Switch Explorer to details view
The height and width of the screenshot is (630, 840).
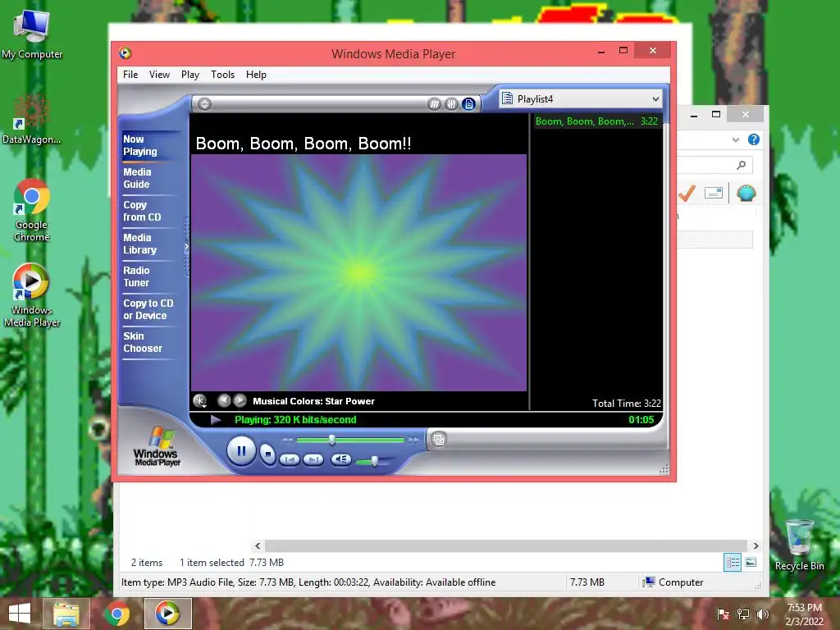(x=733, y=563)
